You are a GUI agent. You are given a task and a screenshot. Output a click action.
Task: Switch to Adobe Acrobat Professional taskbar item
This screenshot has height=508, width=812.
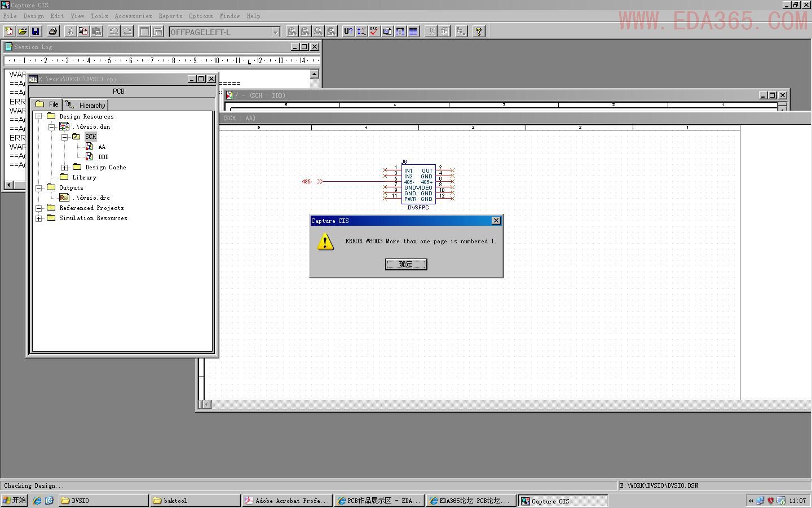[287, 501]
